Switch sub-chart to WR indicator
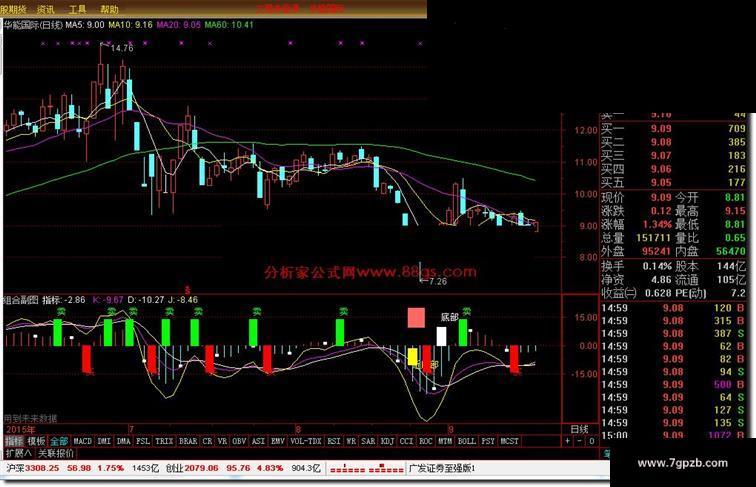The image size is (756, 487). click(351, 441)
